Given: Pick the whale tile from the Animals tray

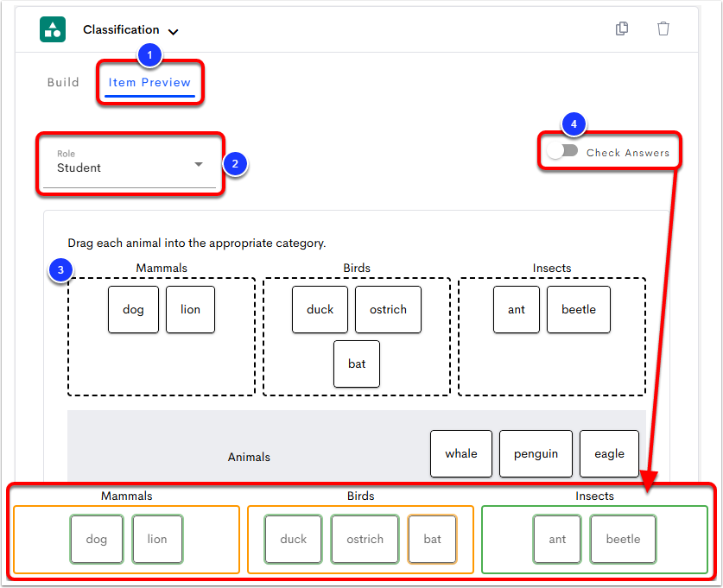Looking at the screenshot, I should (x=461, y=454).
